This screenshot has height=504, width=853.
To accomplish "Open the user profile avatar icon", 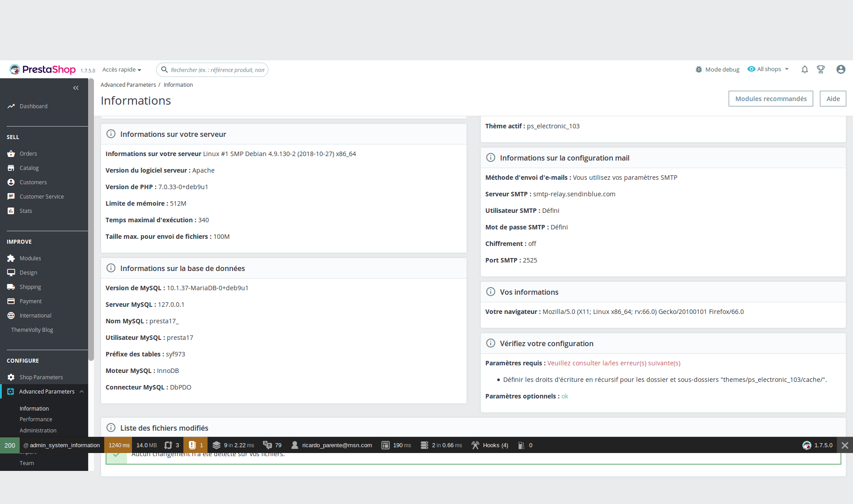I will pyautogui.click(x=841, y=69).
